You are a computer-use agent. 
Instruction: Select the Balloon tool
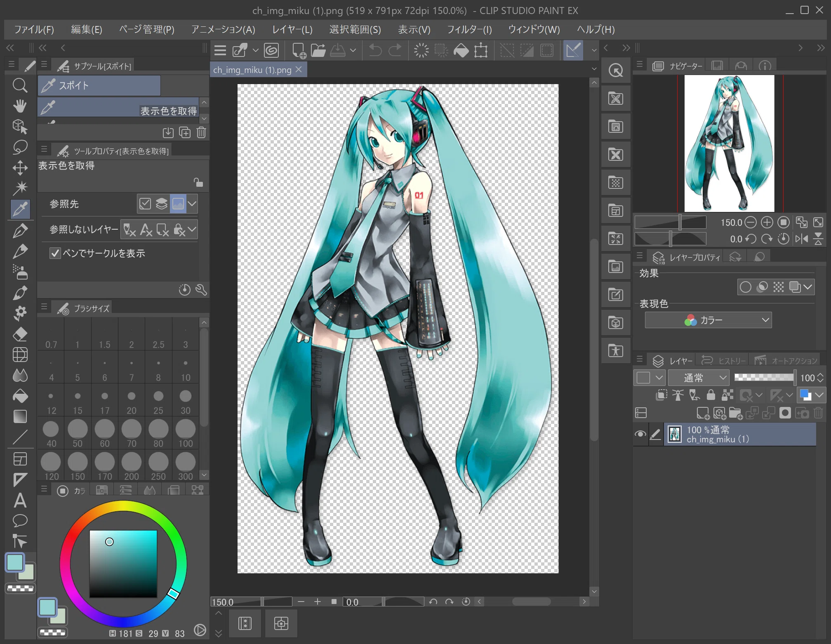point(20,521)
